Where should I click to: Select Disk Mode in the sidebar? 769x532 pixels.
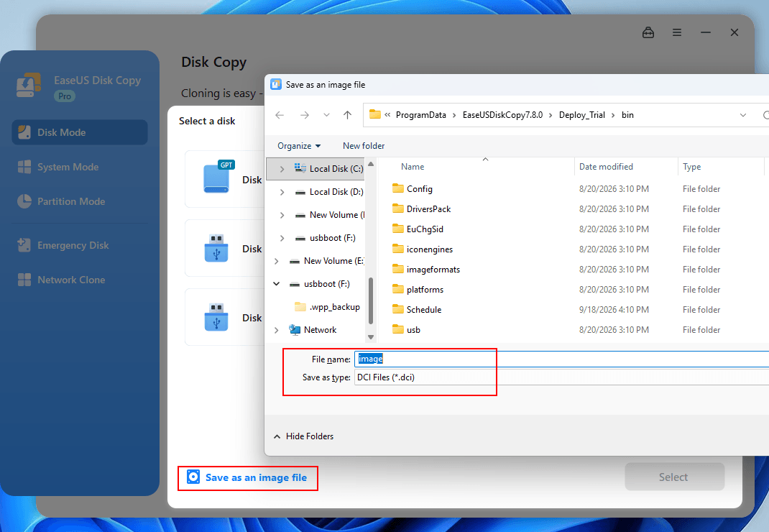click(x=80, y=132)
